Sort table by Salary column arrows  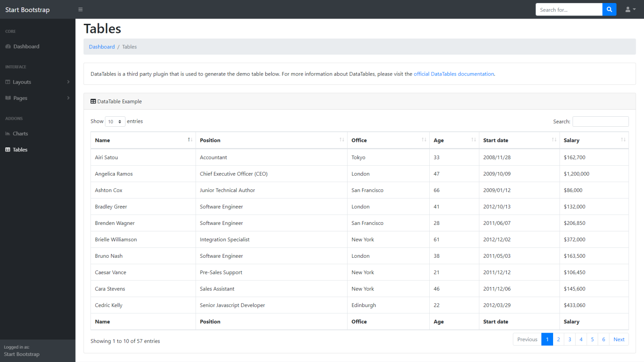click(623, 140)
